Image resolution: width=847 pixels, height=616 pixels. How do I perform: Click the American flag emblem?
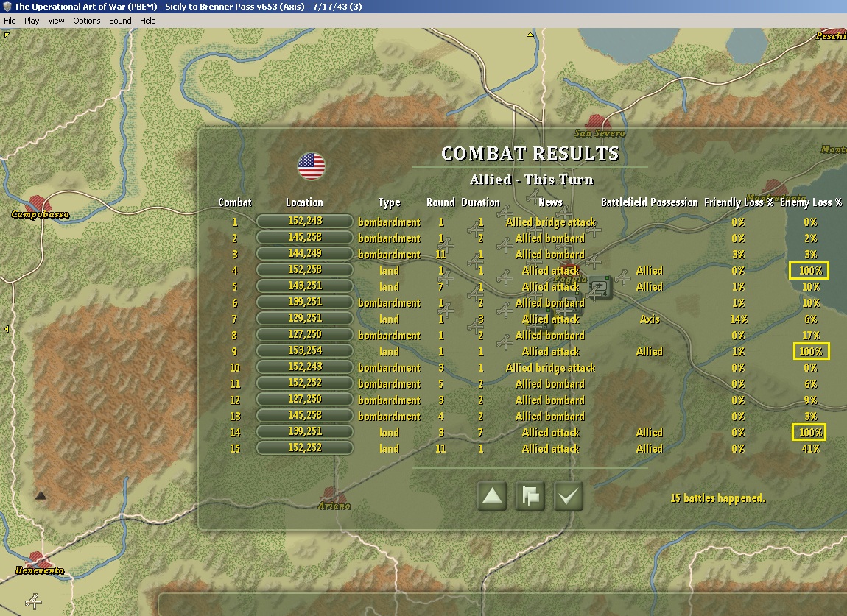click(312, 166)
